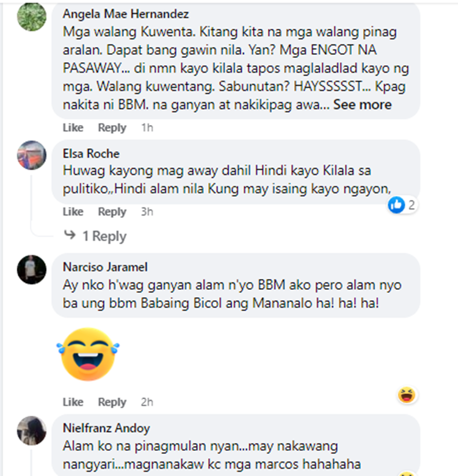Open Narciso Jaramel's profile avatar
The width and height of the screenshot is (458, 476).
click(x=32, y=270)
